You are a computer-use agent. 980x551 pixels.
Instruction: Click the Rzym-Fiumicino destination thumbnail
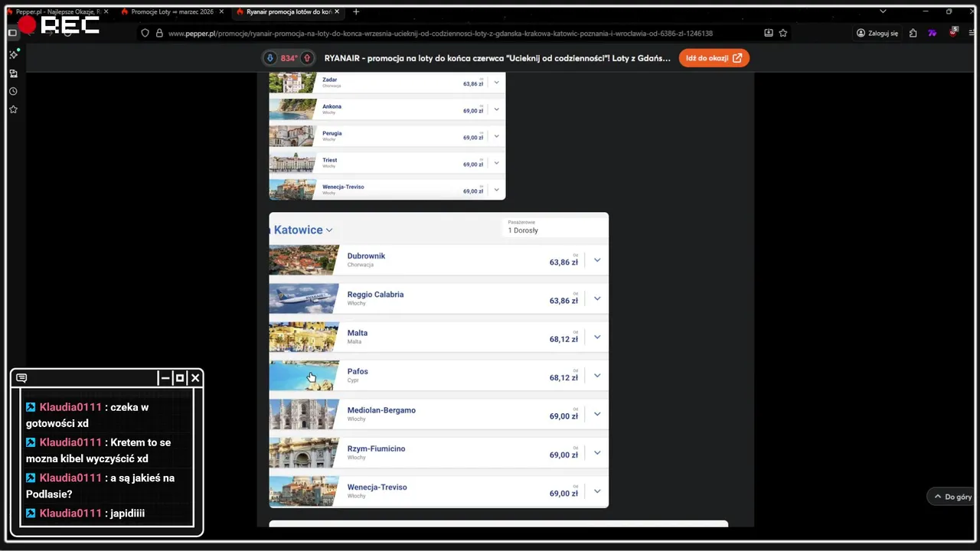(x=304, y=453)
